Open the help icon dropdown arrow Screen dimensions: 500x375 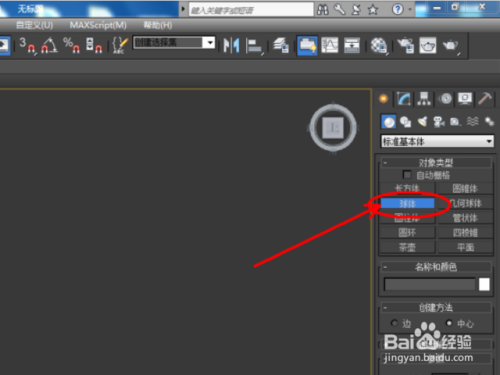[x=410, y=10]
